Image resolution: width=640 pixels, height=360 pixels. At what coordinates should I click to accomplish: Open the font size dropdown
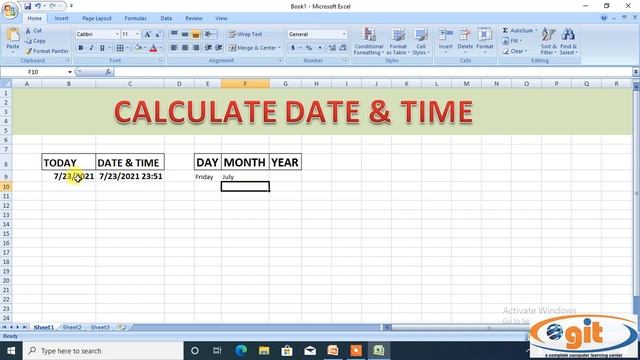pyautogui.click(x=137, y=34)
